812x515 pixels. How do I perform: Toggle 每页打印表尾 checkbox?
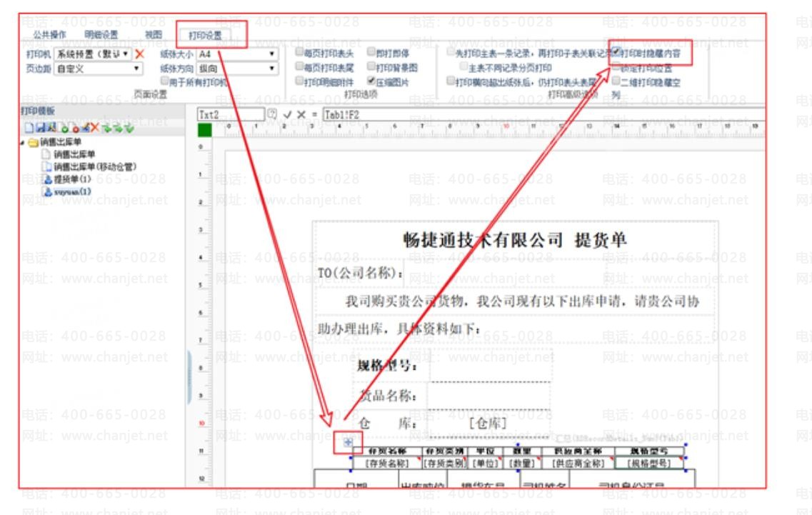coord(299,66)
